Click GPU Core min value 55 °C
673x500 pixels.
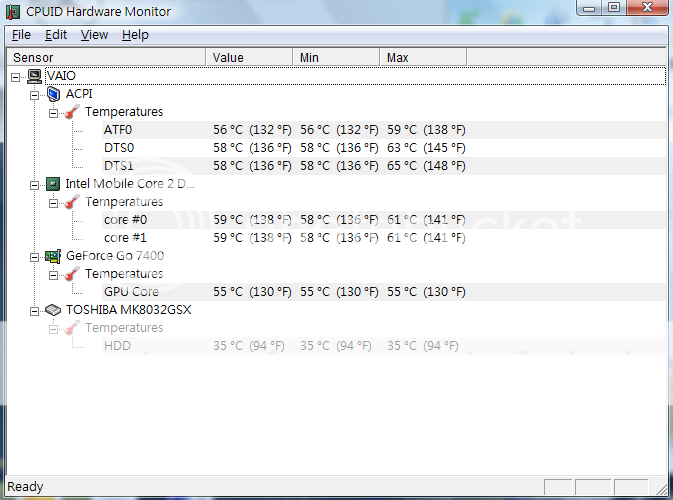[x=339, y=292]
